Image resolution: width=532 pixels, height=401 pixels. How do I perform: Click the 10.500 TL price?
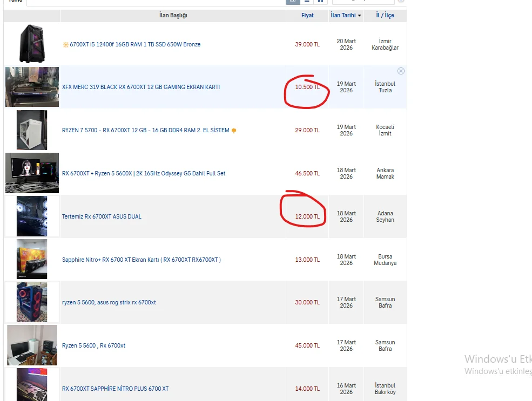pyautogui.click(x=307, y=87)
